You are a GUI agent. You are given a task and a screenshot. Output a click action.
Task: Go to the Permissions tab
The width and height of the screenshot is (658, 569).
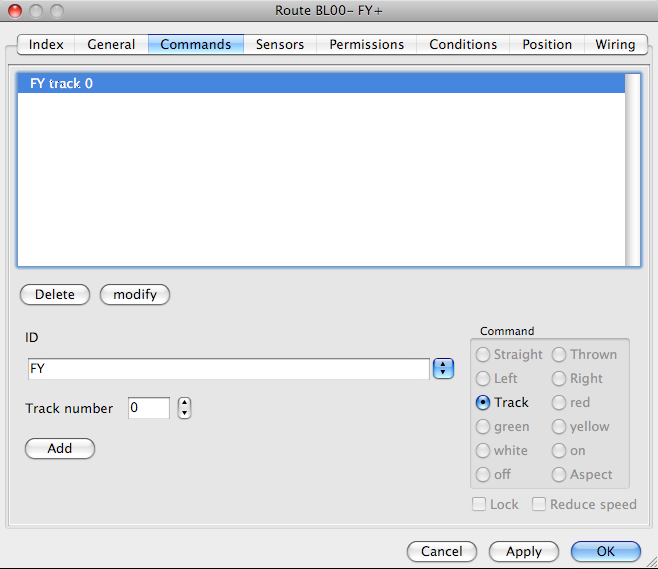click(367, 44)
